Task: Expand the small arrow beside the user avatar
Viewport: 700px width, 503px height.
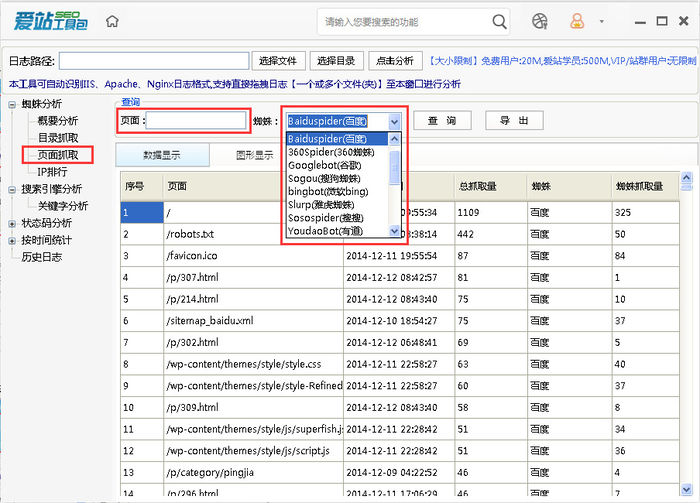Action: click(601, 21)
